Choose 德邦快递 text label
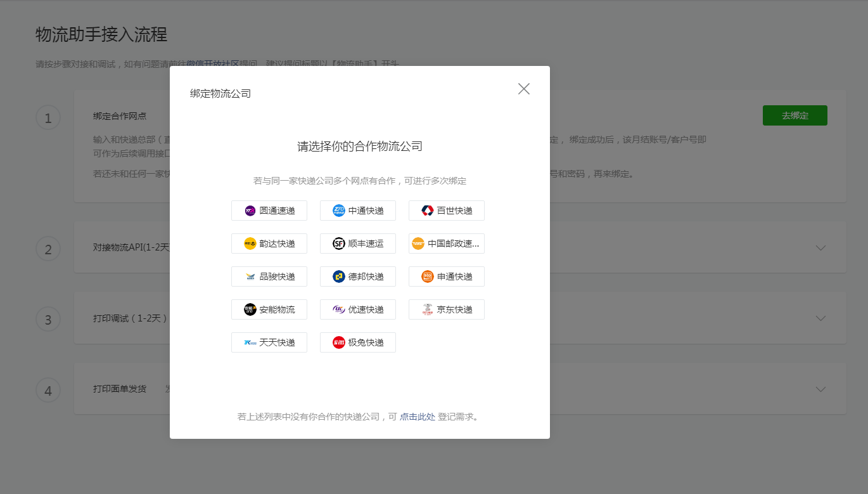 click(x=366, y=276)
